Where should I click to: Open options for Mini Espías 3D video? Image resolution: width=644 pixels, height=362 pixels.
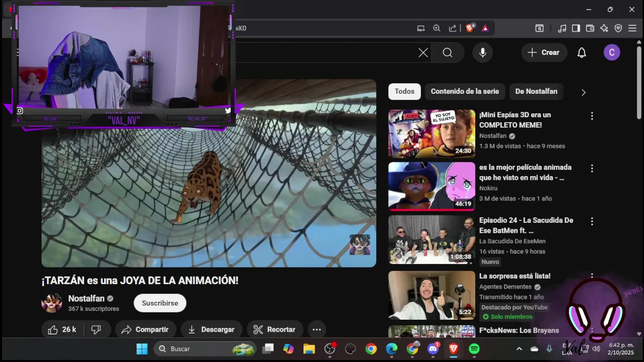(x=592, y=116)
